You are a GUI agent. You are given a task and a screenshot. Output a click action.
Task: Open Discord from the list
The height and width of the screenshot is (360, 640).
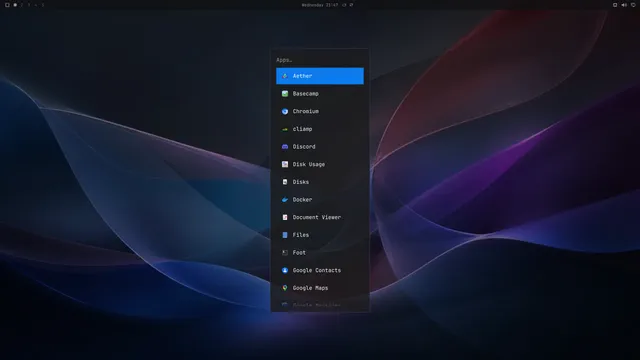[x=320, y=147]
